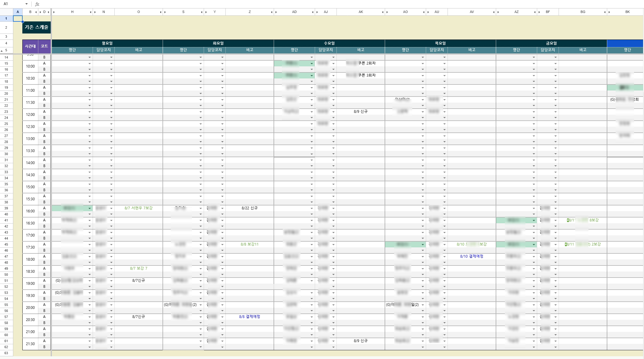644x359 pixels.
Task: Select the 수요일 header cell
Action: click(x=329, y=43)
